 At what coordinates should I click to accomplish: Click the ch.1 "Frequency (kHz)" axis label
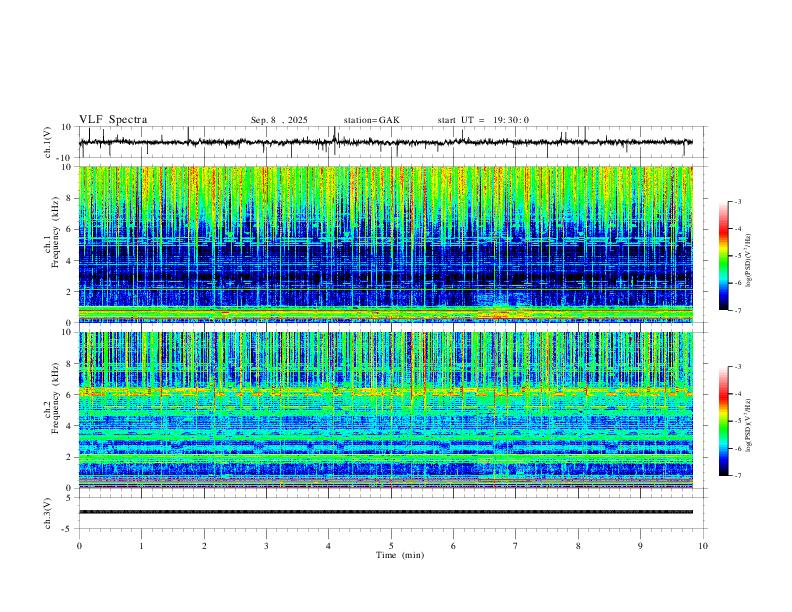click(56, 230)
